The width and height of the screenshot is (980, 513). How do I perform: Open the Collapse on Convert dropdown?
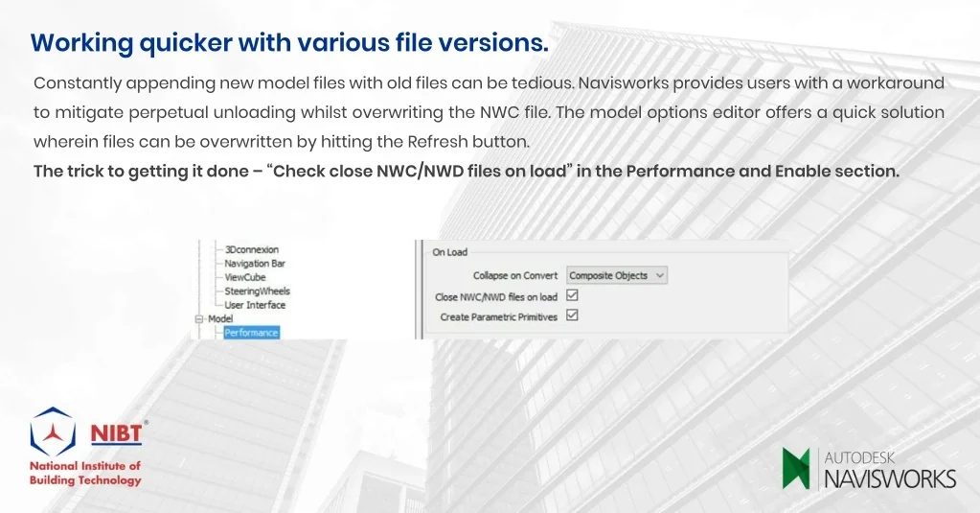pyautogui.click(x=617, y=275)
